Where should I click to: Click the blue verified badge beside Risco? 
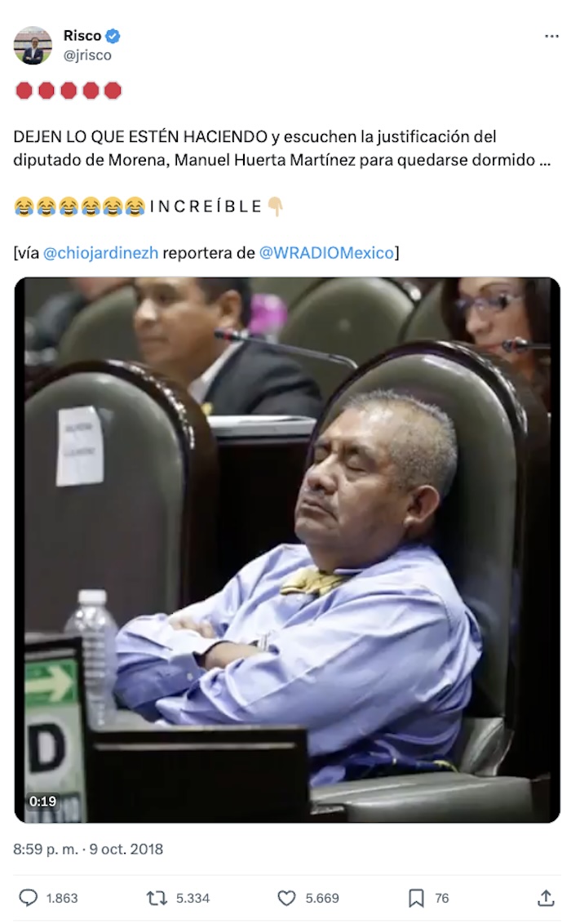113,36
